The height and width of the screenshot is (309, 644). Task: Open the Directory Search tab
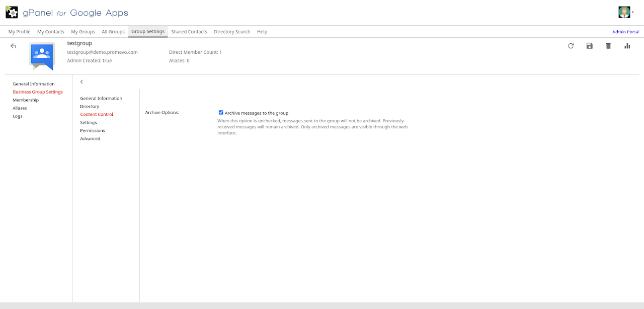pyautogui.click(x=232, y=32)
